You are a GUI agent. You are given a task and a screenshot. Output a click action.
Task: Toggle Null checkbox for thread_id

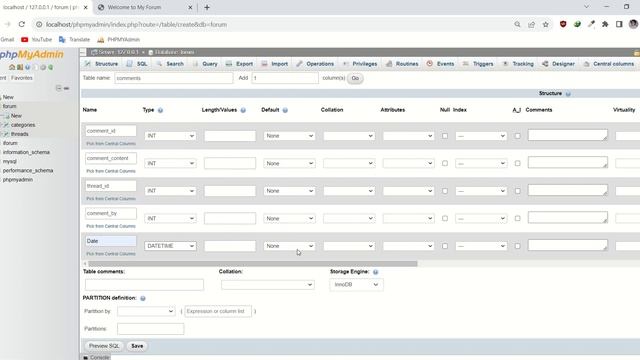[445, 191]
